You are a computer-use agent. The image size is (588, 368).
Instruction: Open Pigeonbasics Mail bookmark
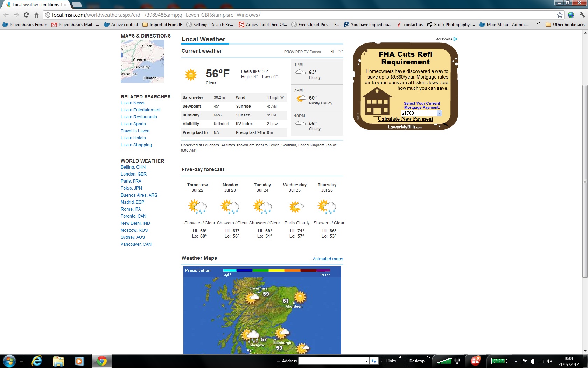tap(75, 25)
